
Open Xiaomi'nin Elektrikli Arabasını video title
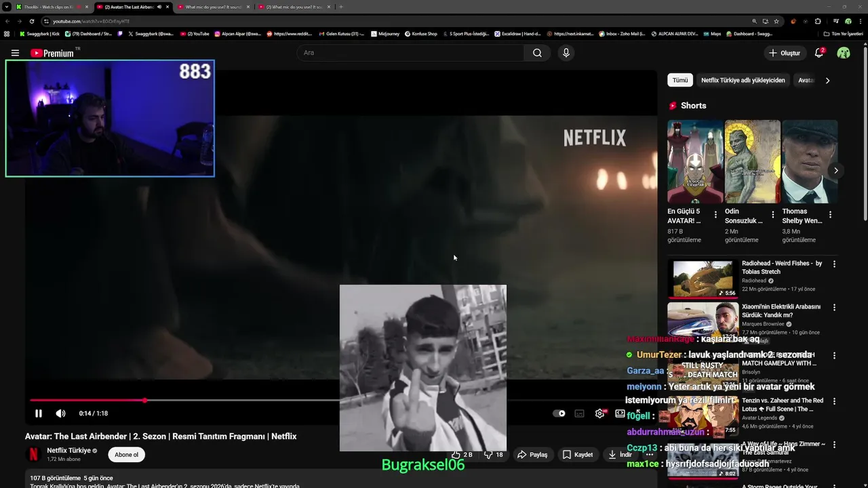pyautogui.click(x=781, y=310)
